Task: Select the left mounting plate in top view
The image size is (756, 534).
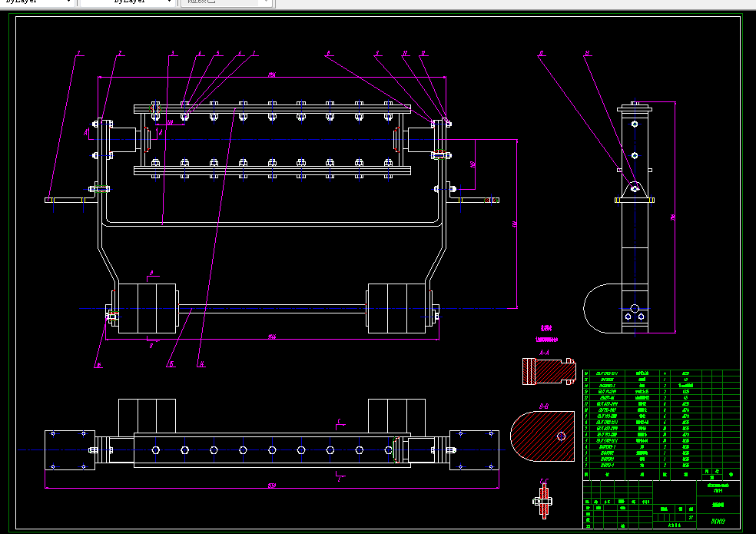Action: 70,450
